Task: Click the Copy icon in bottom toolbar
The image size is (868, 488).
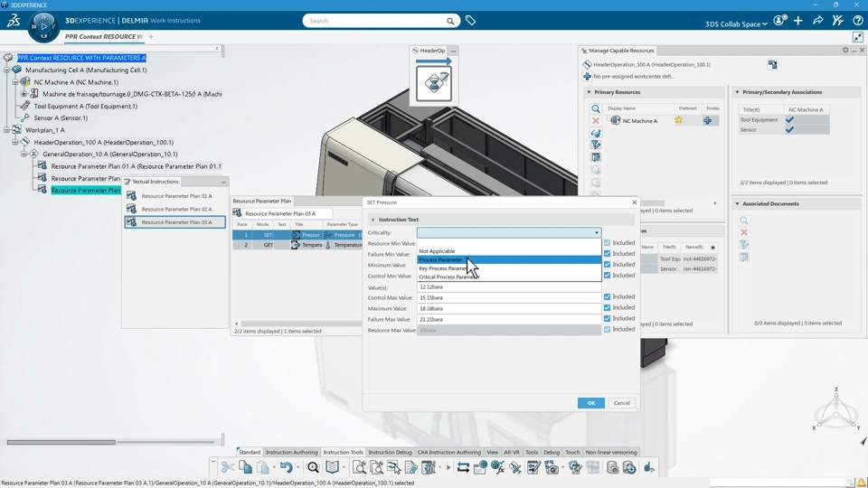Action: (x=245, y=467)
